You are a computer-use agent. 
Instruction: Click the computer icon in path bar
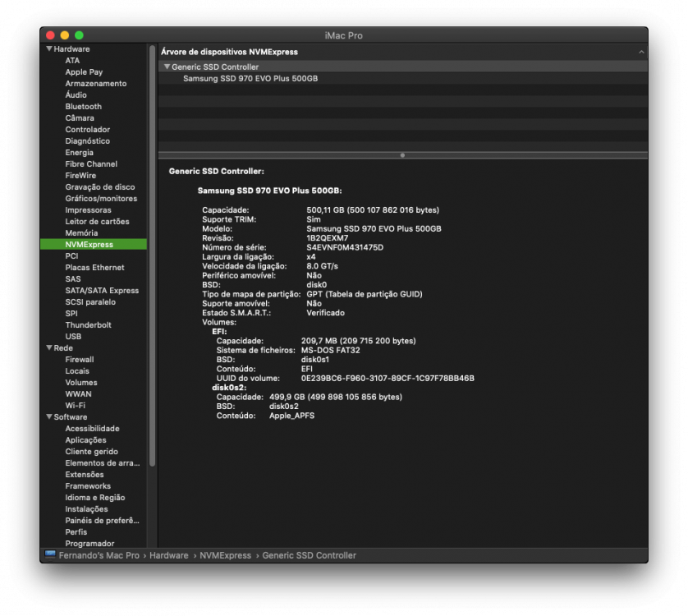click(x=50, y=555)
